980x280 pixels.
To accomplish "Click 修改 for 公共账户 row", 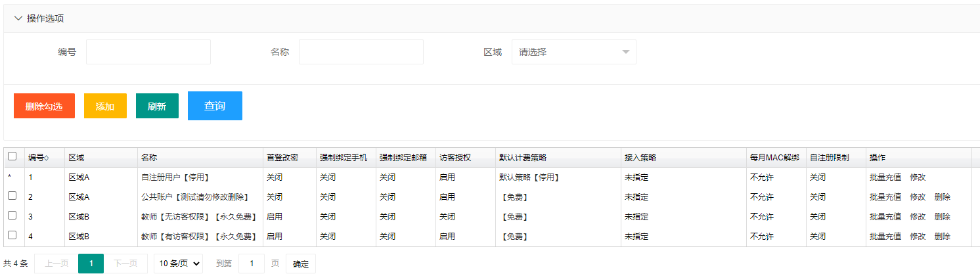I will tap(918, 197).
